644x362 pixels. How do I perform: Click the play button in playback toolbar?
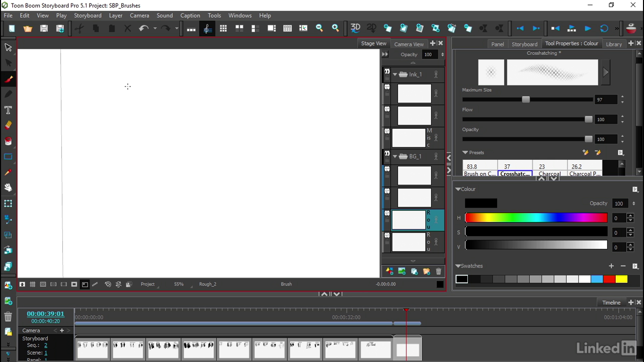588,29
